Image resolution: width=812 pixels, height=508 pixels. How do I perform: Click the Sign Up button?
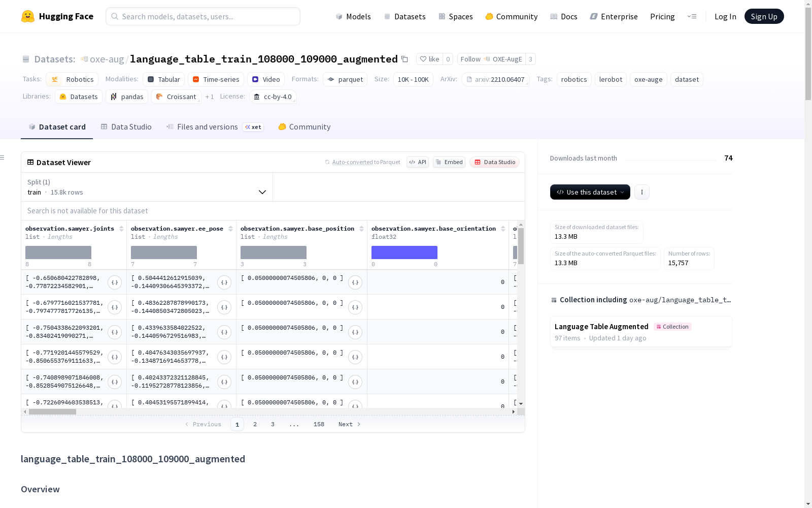pyautogui.click(x=764, y=16)
